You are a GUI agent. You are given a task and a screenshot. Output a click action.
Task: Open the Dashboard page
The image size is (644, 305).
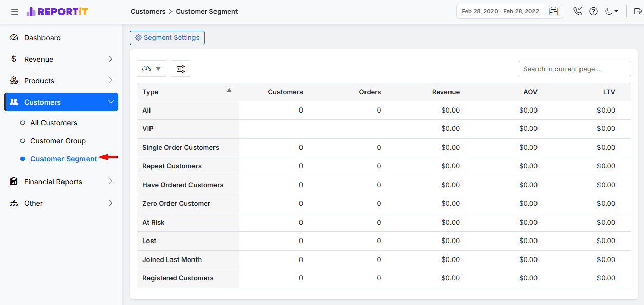coord(42,38)
